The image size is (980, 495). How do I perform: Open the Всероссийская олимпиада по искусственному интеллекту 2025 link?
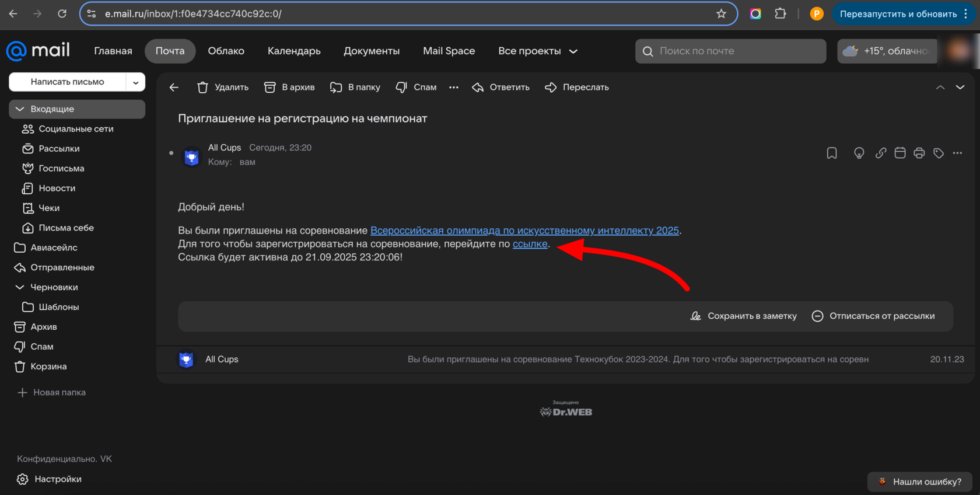coord(524,231)
